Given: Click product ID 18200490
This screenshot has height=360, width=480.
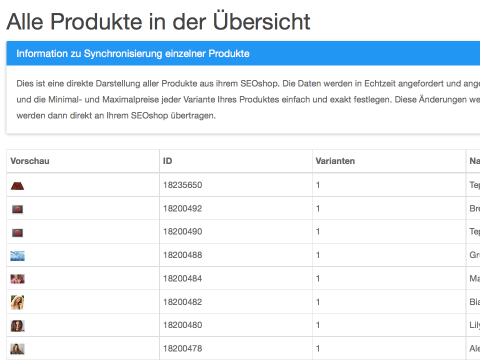Looking at the screenshot, I should pos(183,232).
